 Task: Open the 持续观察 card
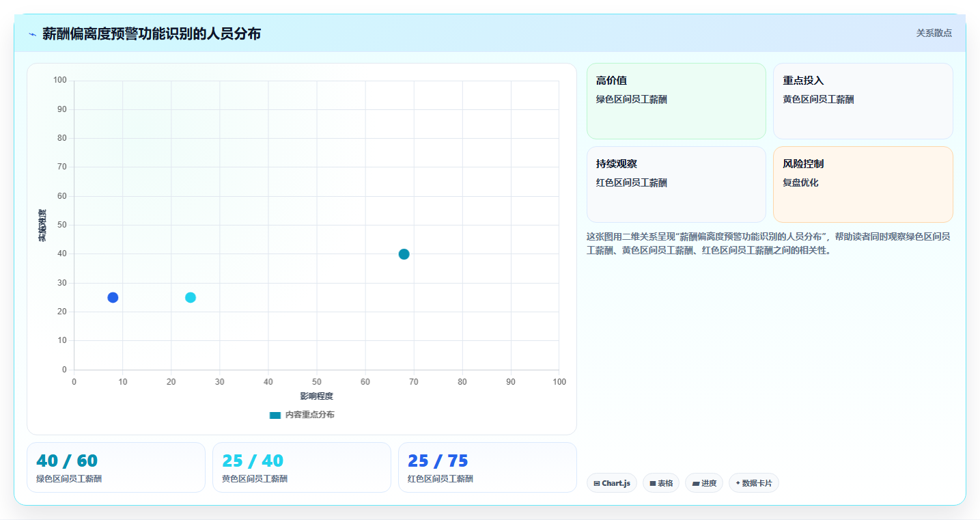(x=676, y=184)
